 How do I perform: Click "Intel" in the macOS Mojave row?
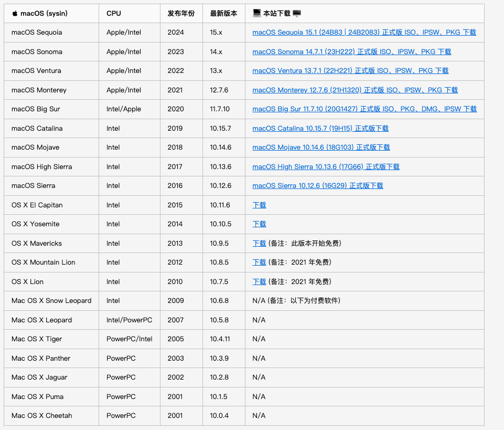click(x=113, y=148)
